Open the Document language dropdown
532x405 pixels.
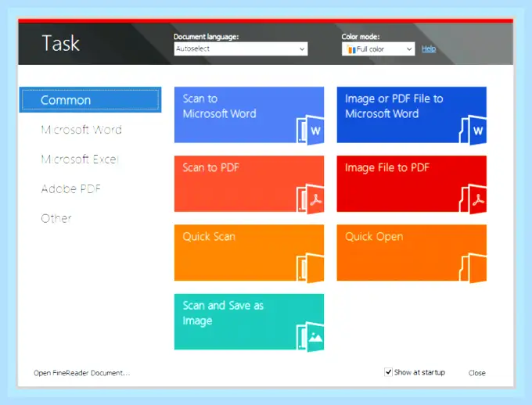coord(241,48)
